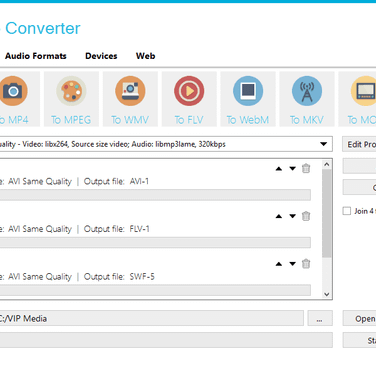Viewport: 376px width, 376px height.
Task: Open the conversion profile dropdown
Action: click(x=323, y=144)
